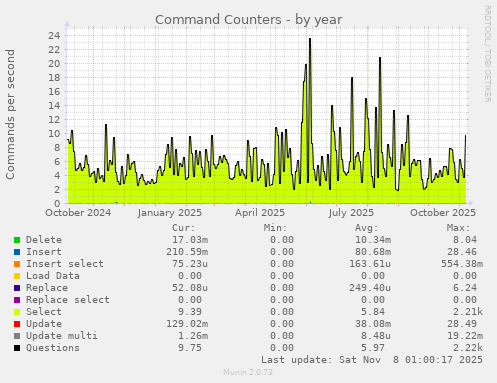Click the purple Replace select legend swatch
The image size is (497, 383).
pos(17,300)
